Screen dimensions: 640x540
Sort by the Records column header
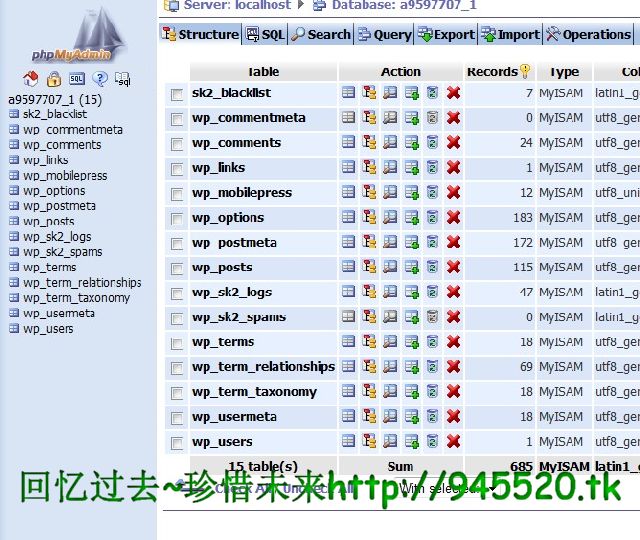pos(492,72)
